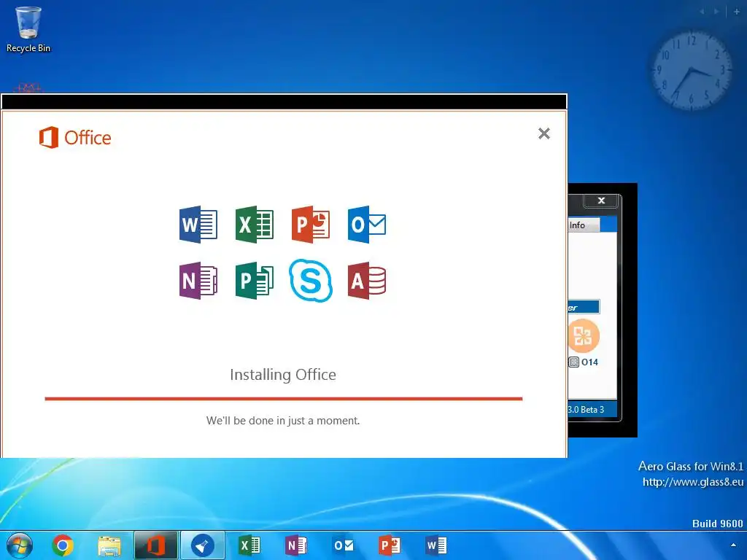Click the Skype for Business icon
The height and width of the screenshot is (560, 747).
point(311,281)
